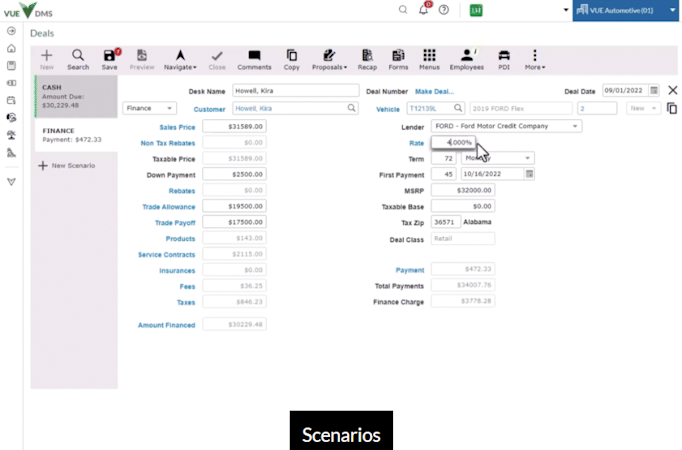Viewport: 682px width, 450px height.
Task: Click the Term value field
Action: point(444,158)
